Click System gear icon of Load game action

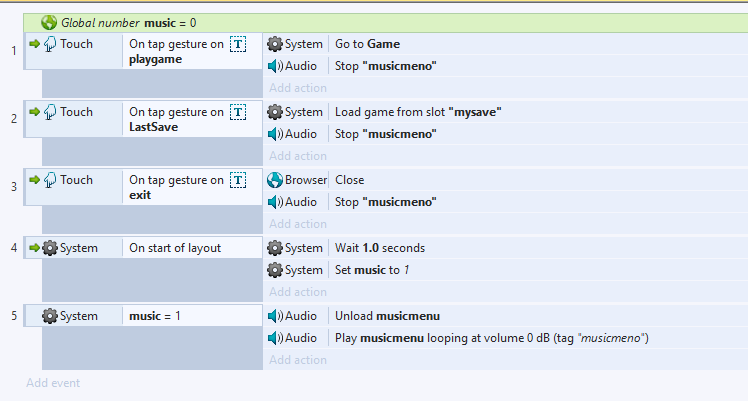click(x=275, y=112)
